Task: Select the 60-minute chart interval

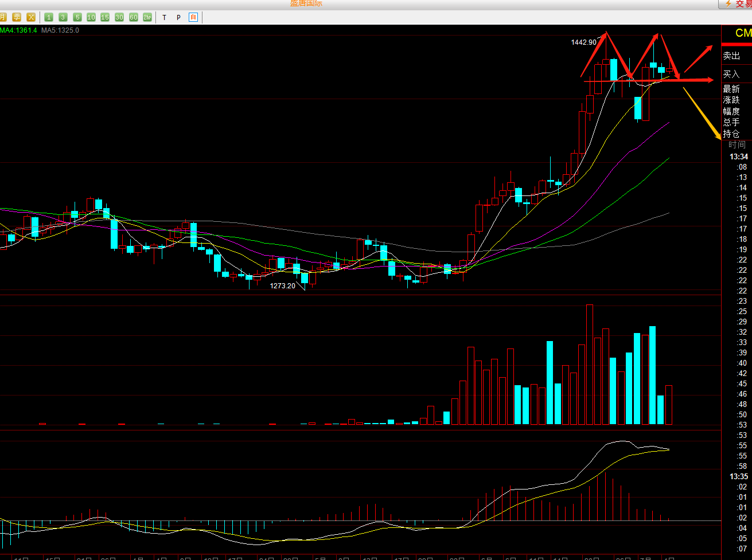Action: point(134,17)
